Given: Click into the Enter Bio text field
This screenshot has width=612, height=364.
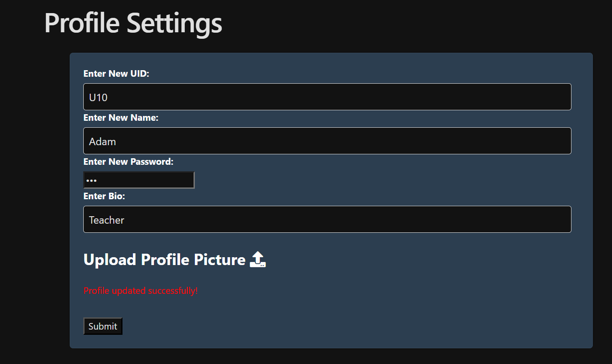Looking at the screenshot, I should 327,219.
